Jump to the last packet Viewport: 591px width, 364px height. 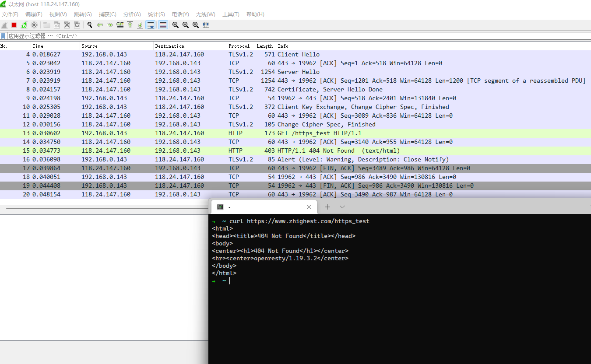[x=140, y=25]
